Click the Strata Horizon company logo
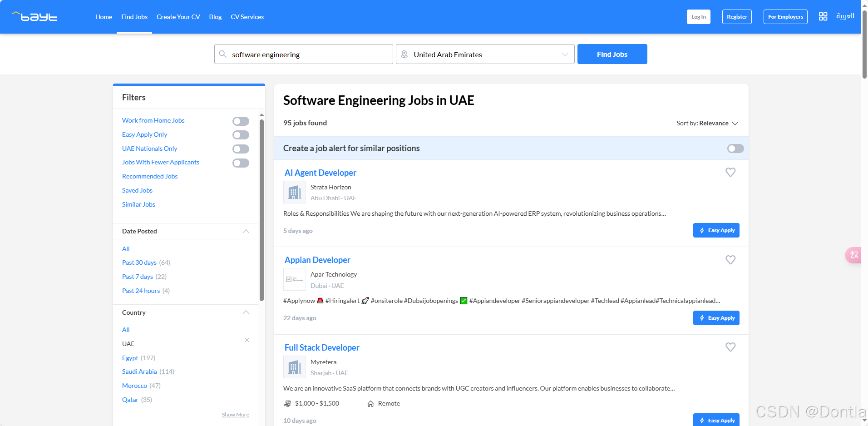 295,192
